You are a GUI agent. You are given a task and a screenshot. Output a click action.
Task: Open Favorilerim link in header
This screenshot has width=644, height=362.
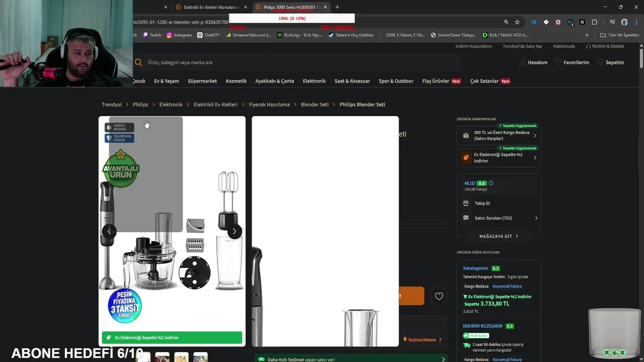[x=572, y=62]
